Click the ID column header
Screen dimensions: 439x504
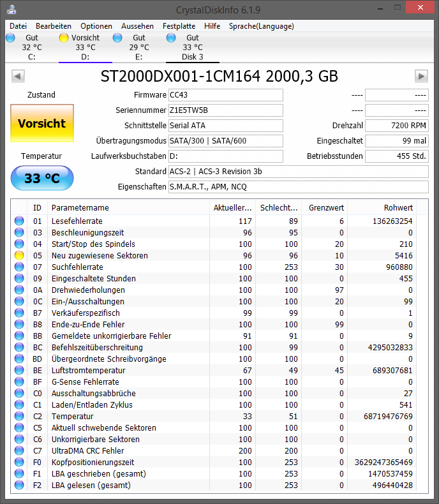(x=37, y=207)
